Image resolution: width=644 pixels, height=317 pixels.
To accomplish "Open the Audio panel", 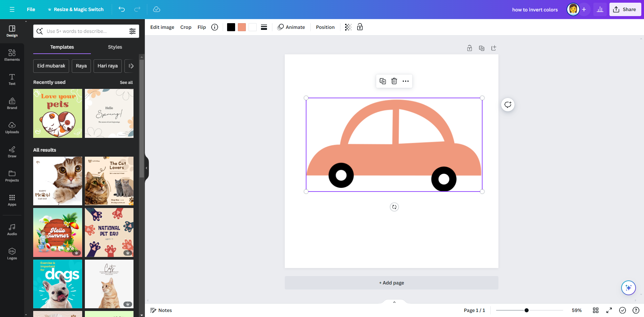I will point(12,230).
